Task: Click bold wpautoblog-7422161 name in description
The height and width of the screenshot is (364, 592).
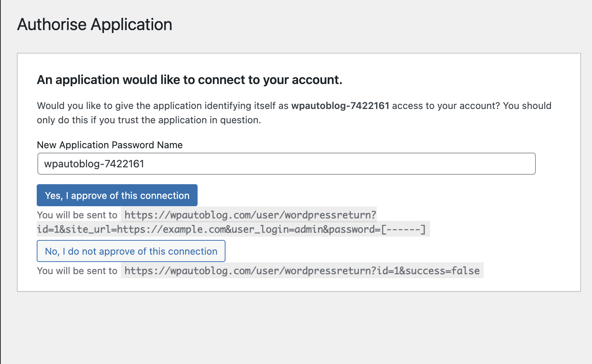Action: pyautogui.click(x=340, y=106)
